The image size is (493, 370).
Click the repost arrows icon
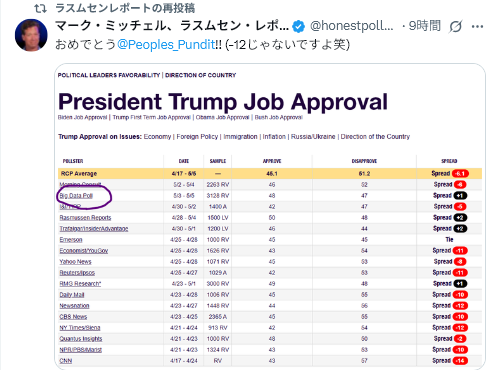[41, 8]
